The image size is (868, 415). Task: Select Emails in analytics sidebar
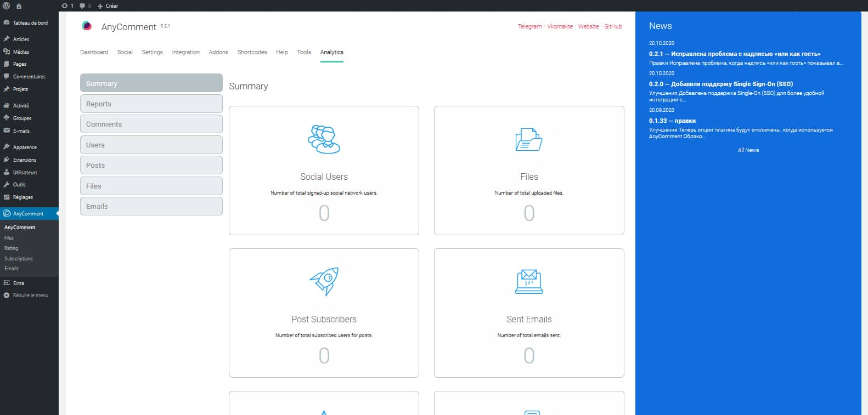coord(151,206)
